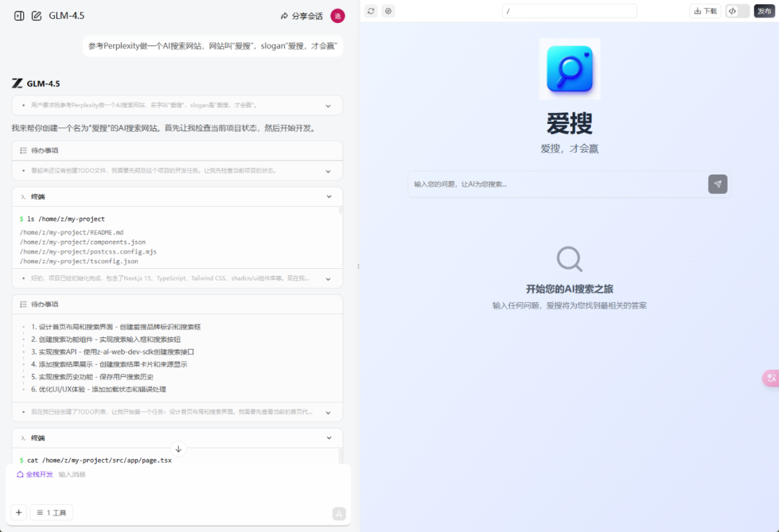Expand reasoning chevron below the todo list

click(328, 413)
